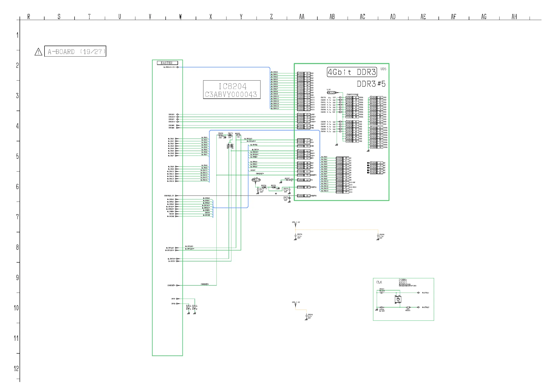555x392 pixels.
Task: Click the STB_1.5V power tag inside DDR3 block
Action: pyautogui.click(x=332, y=92)
